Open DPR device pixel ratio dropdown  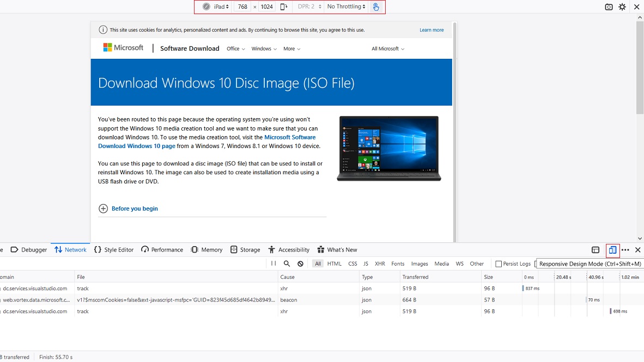coord(309,7)
